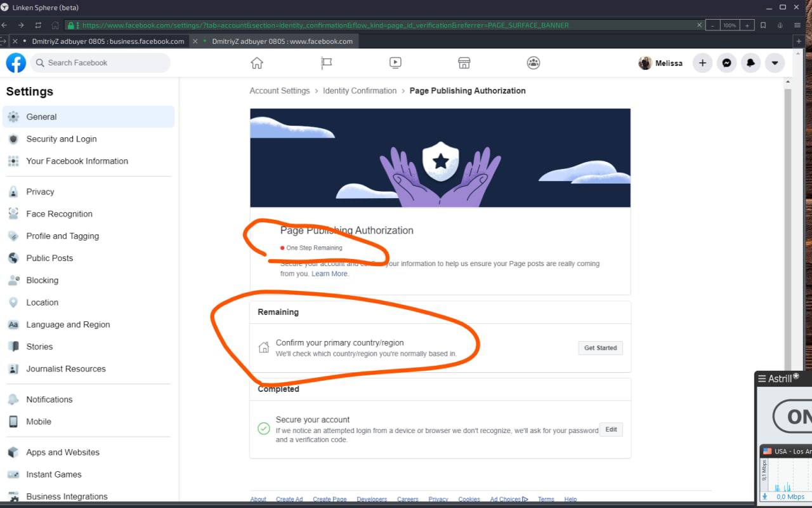Open the Marketplace icon
This screenshot has width=812, height=508.
pyautogui.click(x=464, y=63)
